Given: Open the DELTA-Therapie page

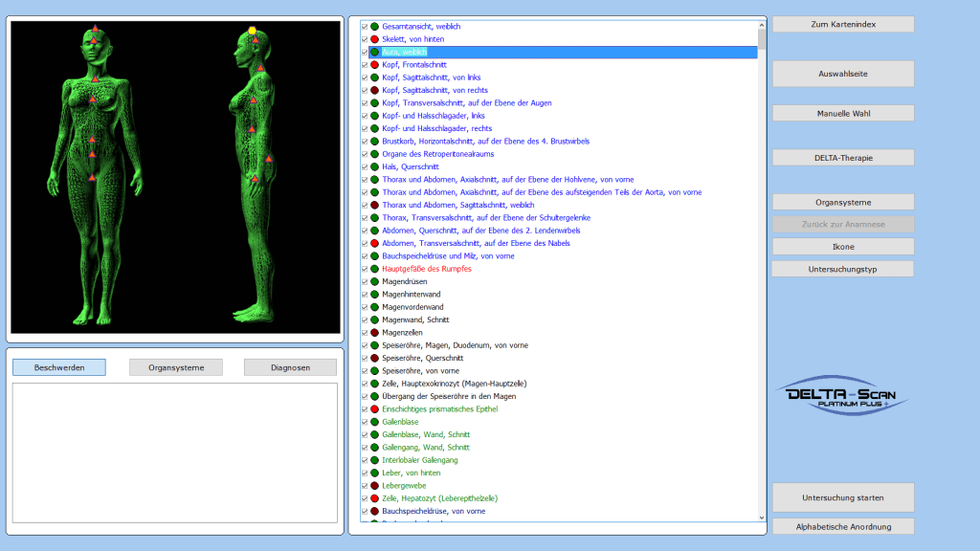Looking at the screenshot, I should 842,158.
